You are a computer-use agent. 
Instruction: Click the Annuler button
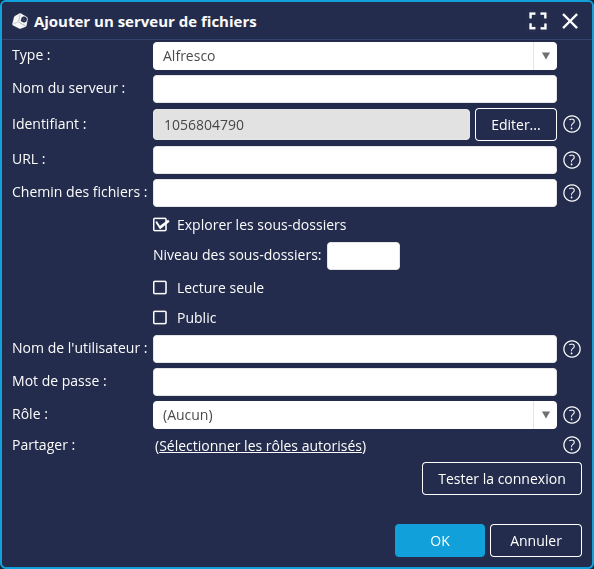click(536, 541)
